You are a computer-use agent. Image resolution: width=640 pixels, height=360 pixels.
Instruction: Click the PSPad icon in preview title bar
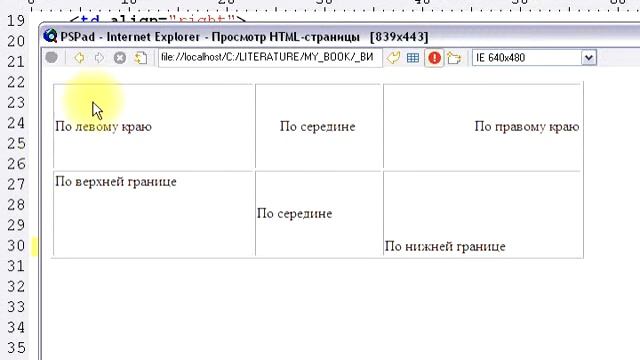pos(50,36)
